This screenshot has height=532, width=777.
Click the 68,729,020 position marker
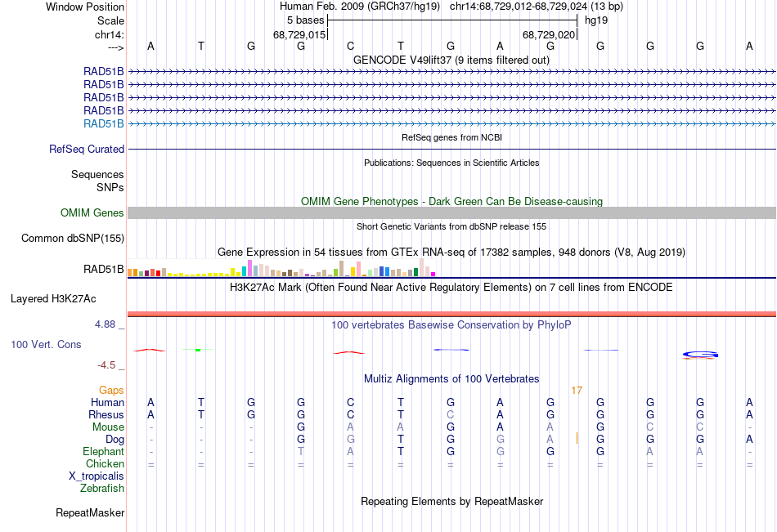(x=549, y=34)
